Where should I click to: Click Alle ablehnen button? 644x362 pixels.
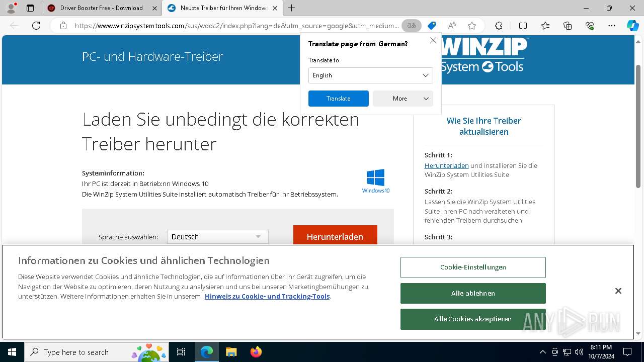point(473,293)
